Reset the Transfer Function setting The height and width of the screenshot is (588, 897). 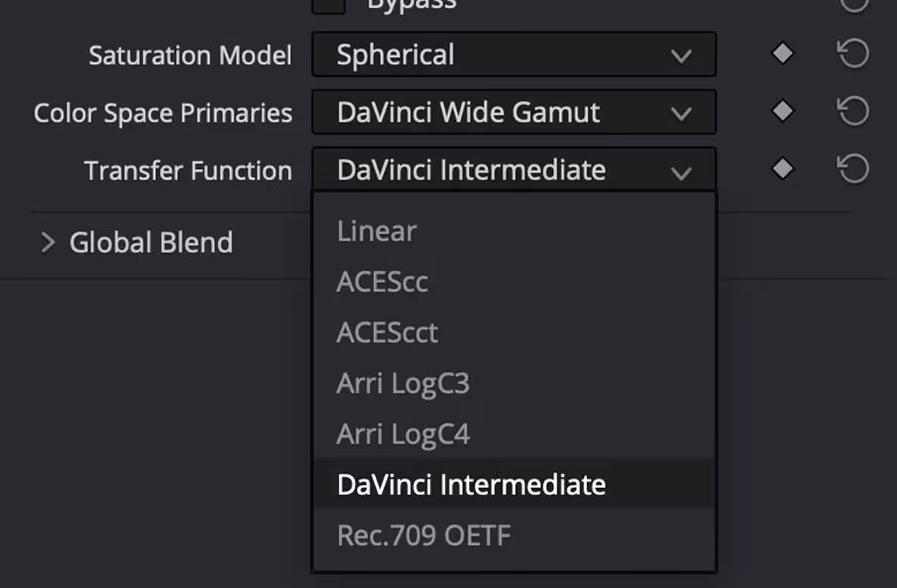(853, 169)
